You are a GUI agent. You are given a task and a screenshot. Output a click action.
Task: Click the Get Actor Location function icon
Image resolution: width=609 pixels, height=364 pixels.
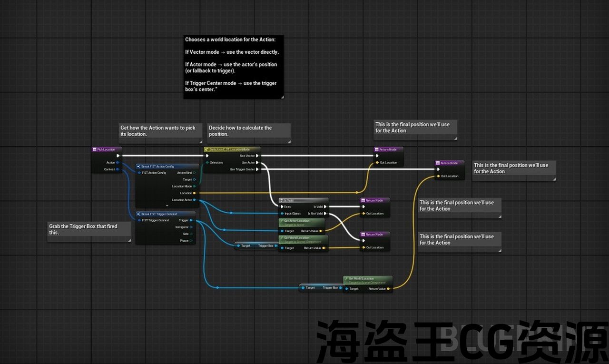point(282,221)
